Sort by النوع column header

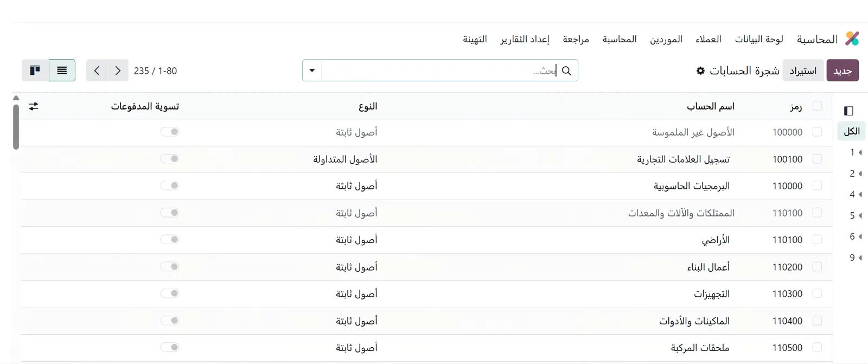368,106
